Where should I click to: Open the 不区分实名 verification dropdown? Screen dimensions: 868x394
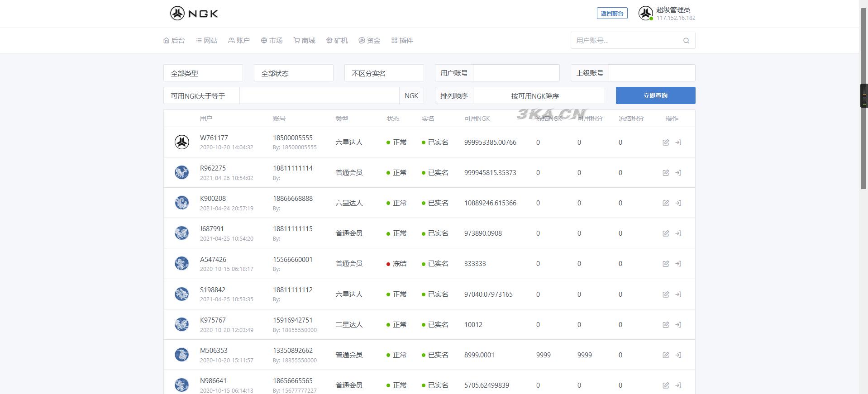pyautogui.click(x=384, y=73)
